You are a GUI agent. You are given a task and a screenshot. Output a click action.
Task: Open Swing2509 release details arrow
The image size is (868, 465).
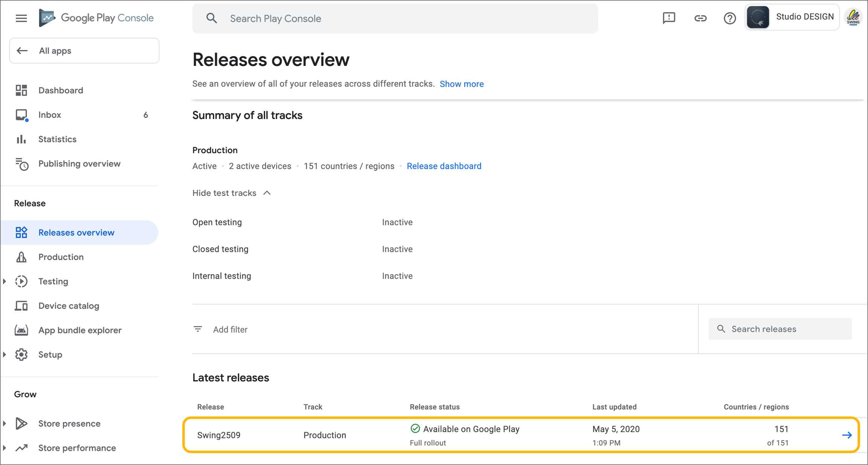(x=847, y=435)
